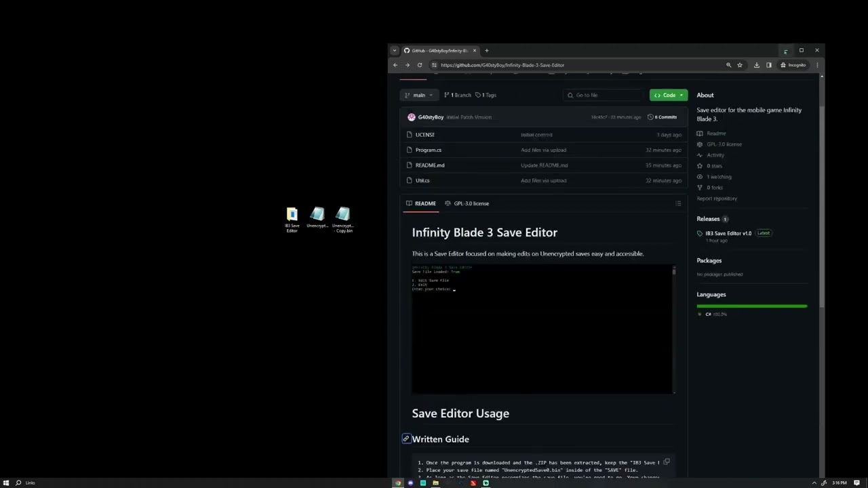Open the Windows Start menu

click(6, 483)
